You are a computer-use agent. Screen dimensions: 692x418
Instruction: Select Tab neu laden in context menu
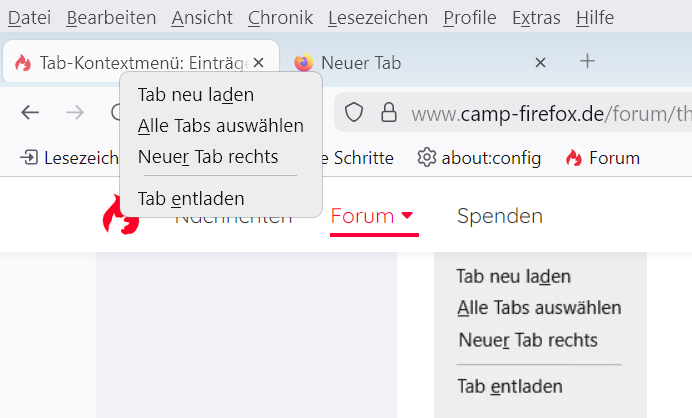point(196,95)
